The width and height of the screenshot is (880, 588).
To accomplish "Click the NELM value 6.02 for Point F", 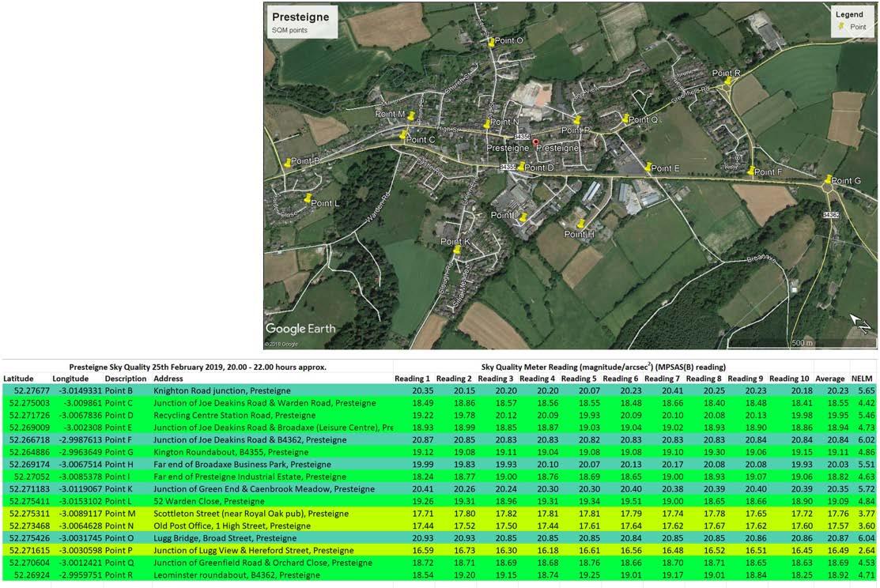I will tap(867, 440).
